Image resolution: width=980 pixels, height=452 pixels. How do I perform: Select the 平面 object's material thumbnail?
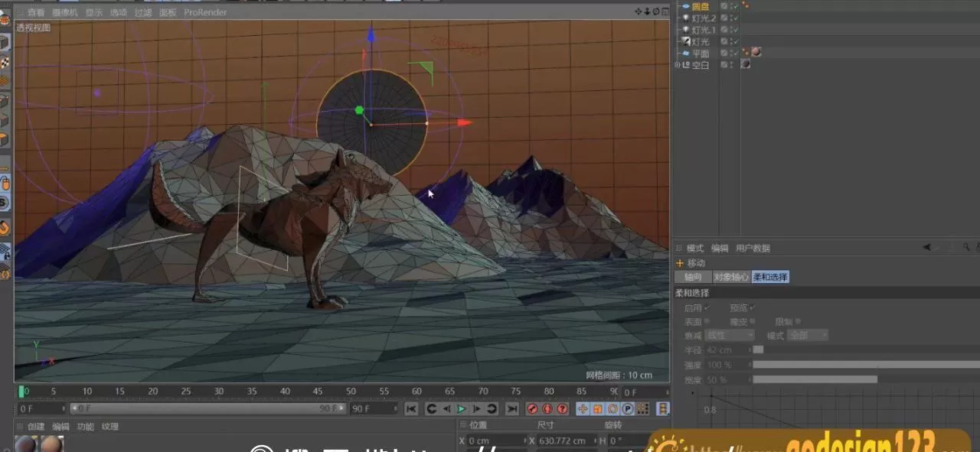click(756, 51)
